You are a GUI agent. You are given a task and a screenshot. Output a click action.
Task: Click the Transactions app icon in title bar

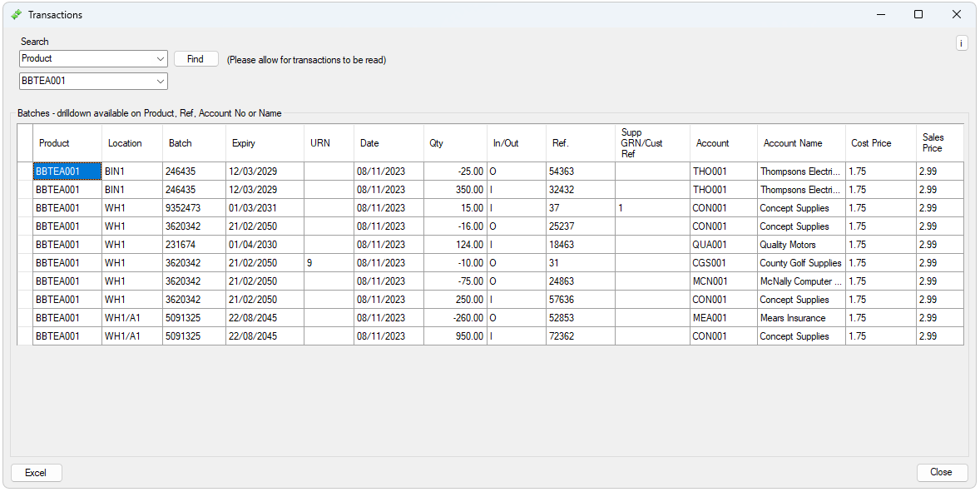click(17, 15)
